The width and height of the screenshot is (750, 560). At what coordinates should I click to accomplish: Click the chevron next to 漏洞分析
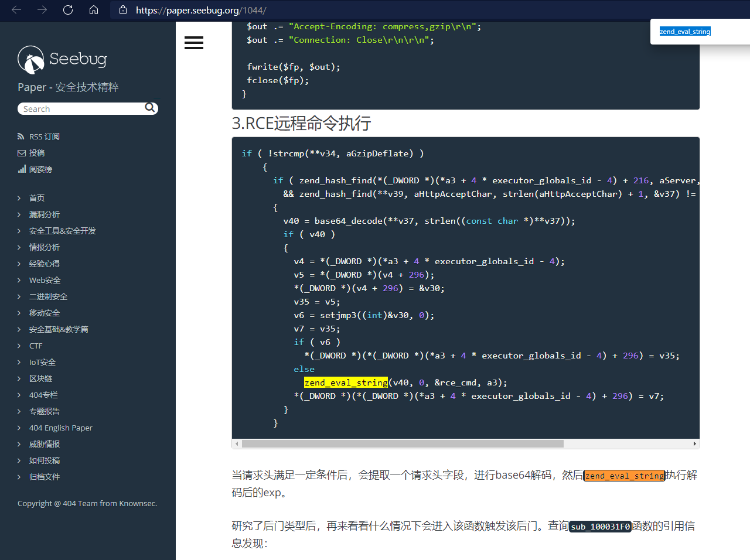[19, 214]
